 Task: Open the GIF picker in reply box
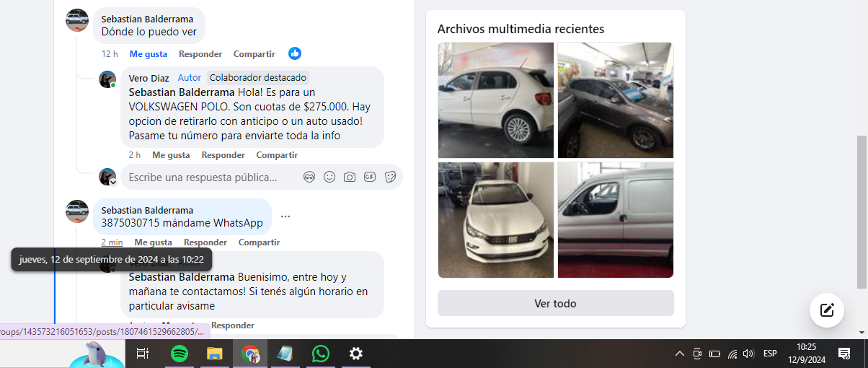tap(370, 177)
